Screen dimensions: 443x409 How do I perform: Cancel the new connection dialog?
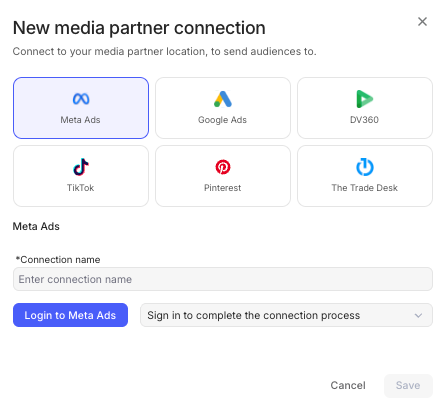pos(348,386)
